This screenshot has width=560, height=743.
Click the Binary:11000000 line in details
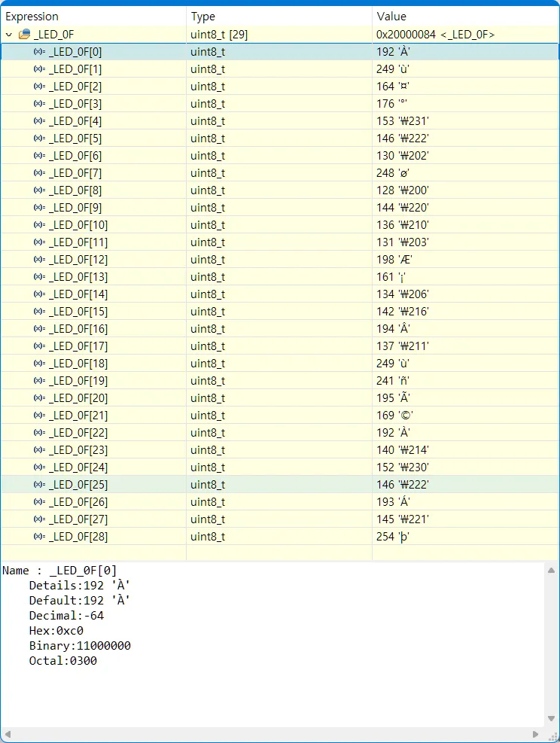(x=80, y=646)
